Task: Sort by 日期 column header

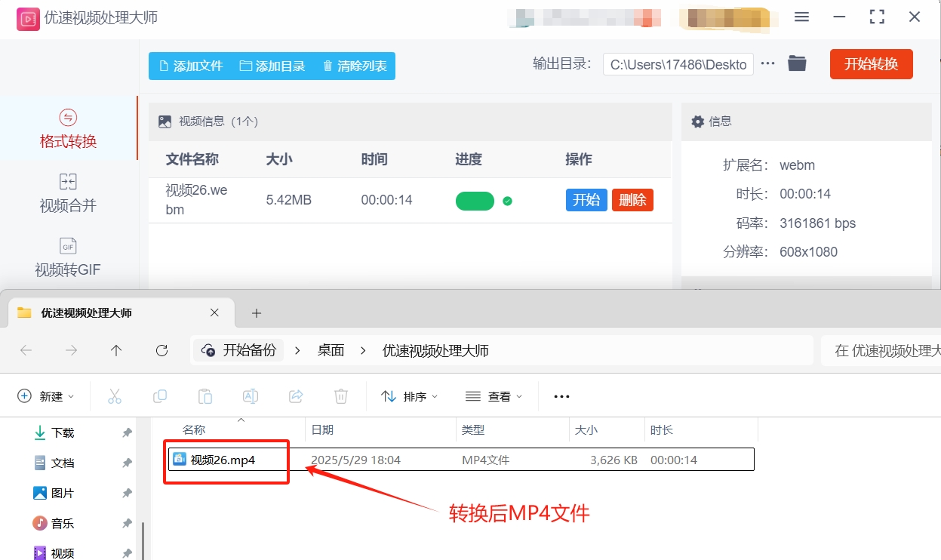Action: pos(322,429)
